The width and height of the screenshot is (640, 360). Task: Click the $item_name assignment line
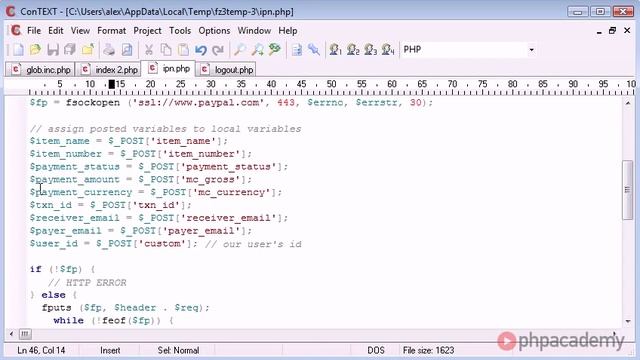[129, 141]
